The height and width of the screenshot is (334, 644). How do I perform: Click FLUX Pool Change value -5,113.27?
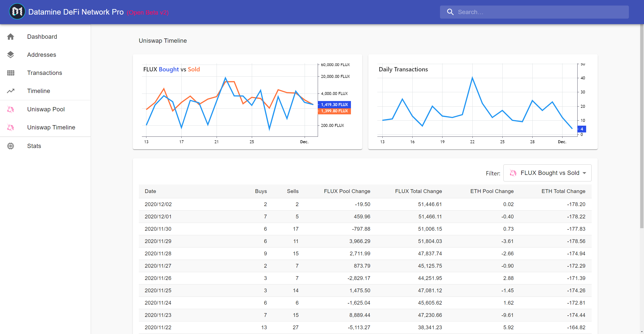click(x=359, y=327)
